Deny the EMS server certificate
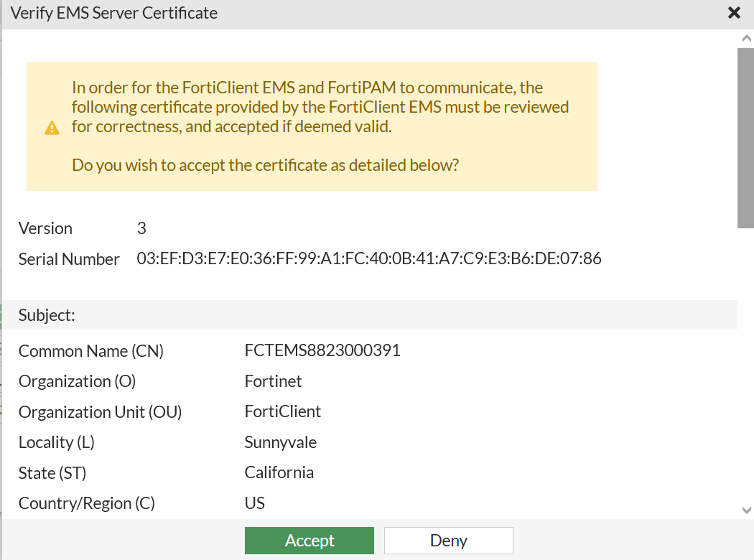 point(448,541)
